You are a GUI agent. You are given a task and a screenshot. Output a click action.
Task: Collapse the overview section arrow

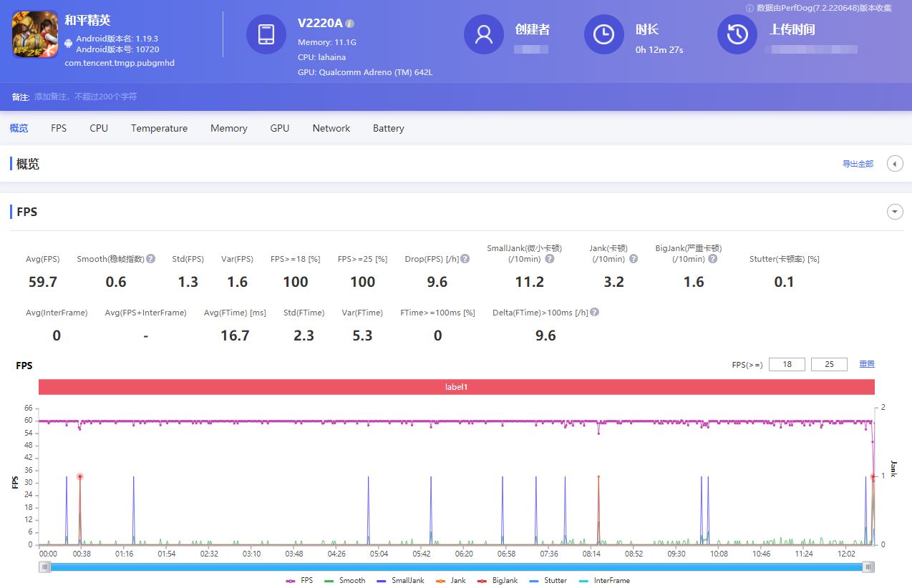895,164
